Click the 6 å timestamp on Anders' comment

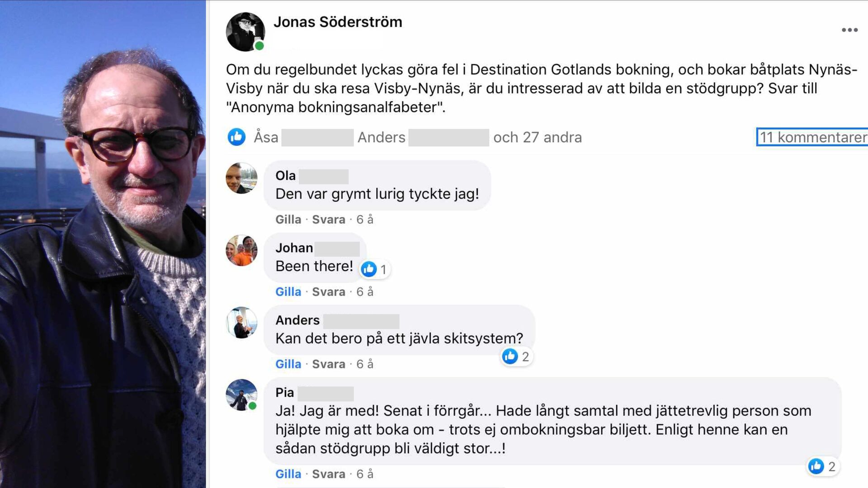click(x=365, y=364)
